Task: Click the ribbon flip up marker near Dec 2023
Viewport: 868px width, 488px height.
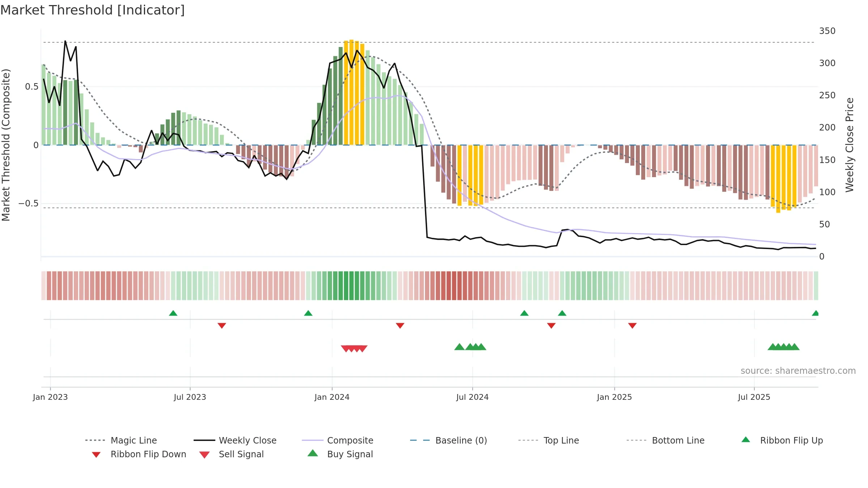Action: [308, 313]
